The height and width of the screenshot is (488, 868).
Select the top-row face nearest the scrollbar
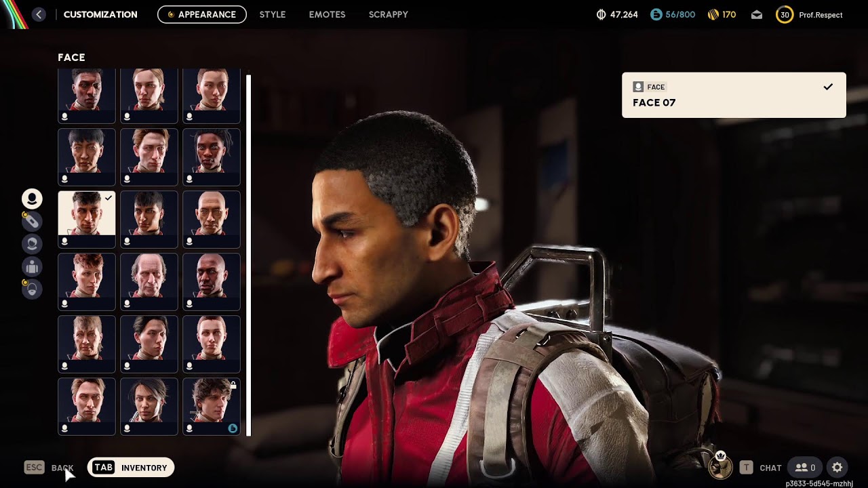click(x=212, y=96)
